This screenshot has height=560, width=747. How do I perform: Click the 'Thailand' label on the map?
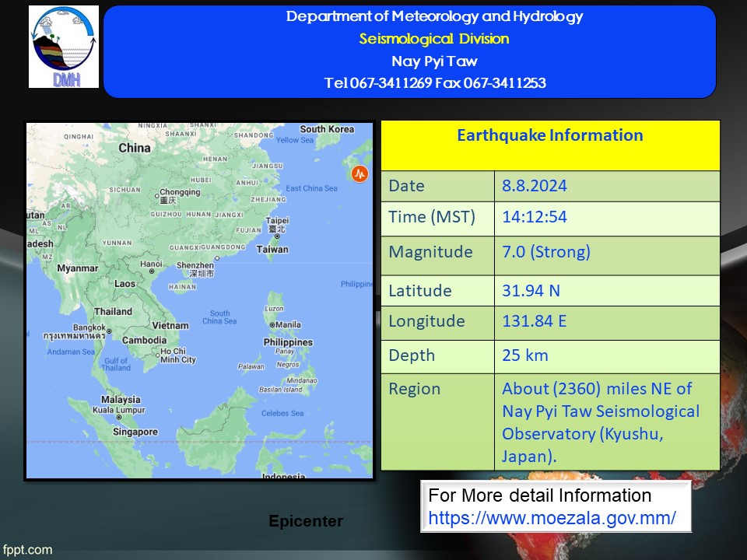[x=113, y=311]
